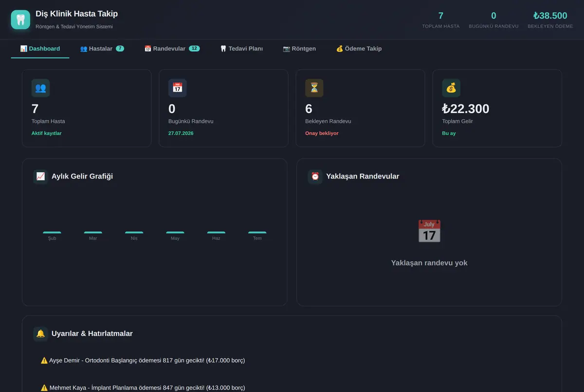The width and height of the screenshot is (584, 392).
Task: Click the people icon on Toplam Hasta card
Action: point(40,88)
